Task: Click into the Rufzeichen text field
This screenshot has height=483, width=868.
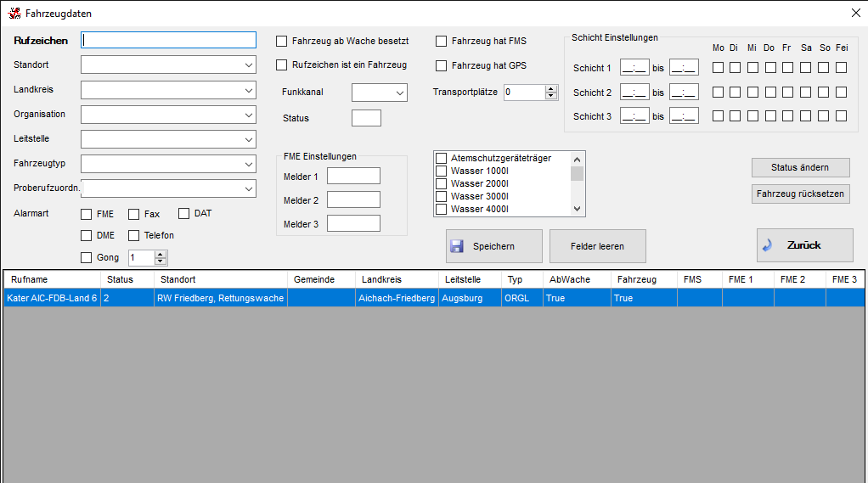Action: [168, 40]
